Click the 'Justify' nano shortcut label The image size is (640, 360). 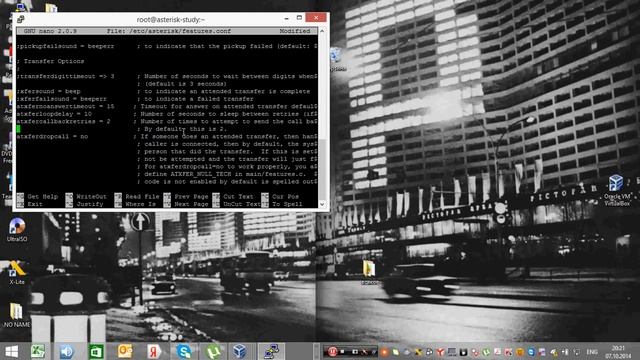tap(90, 204)
